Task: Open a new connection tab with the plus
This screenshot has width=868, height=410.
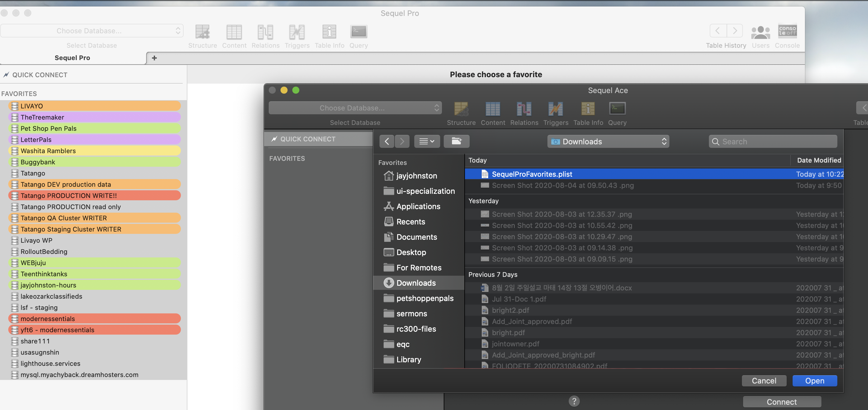Action: (154, 58)
